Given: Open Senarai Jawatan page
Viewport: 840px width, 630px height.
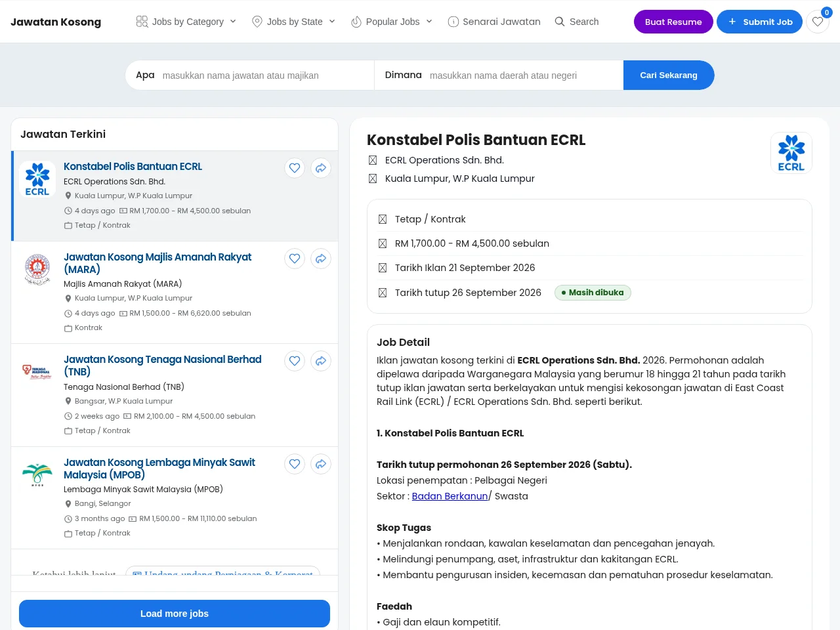Looking at the screenshot, I should [494, 22].
